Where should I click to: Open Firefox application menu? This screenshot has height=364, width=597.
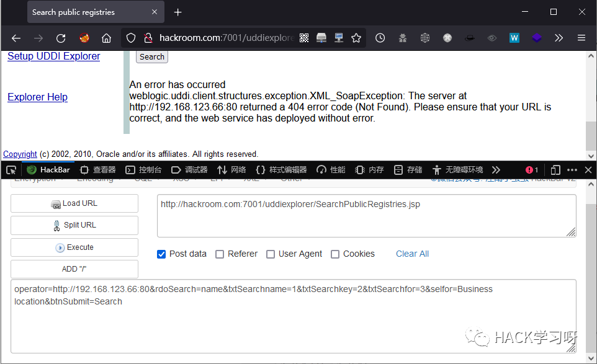581,38
